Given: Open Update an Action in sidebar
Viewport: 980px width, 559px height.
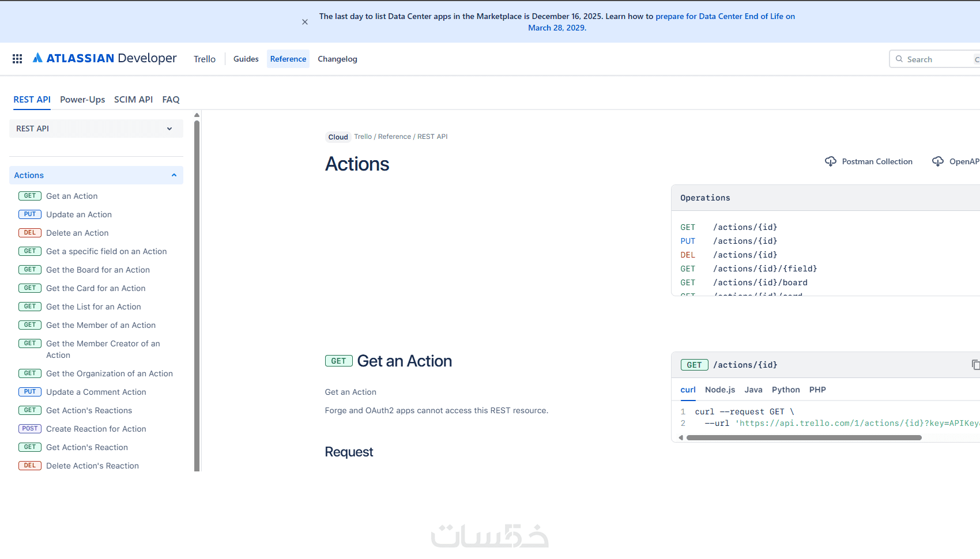Looking at the screenshot, I should pyautogui.click(x=79, y=214).
